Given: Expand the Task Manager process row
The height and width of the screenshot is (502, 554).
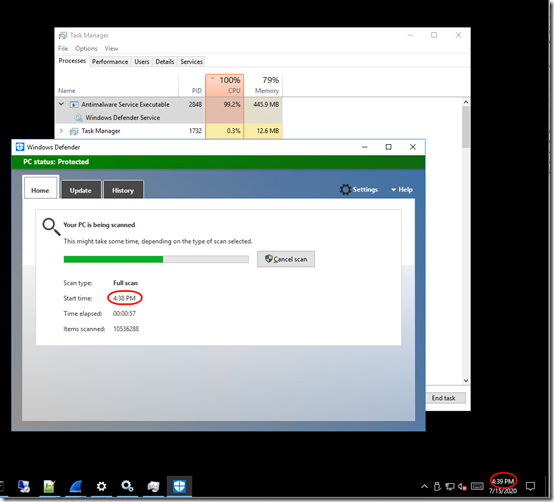Looking at the screenshot, I should pyautogui.click(x=61, y=131).
